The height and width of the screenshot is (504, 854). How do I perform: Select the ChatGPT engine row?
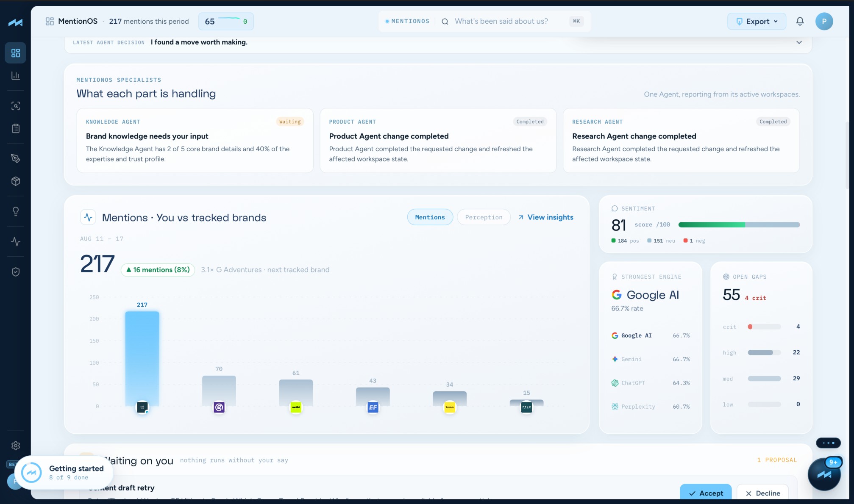(651, 383)
